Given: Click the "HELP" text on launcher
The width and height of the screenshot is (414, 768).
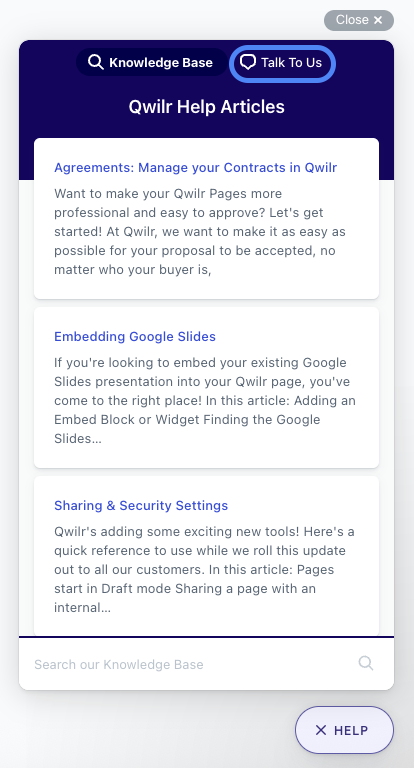Looking at the screenshot, I should (x=351, y=730).
